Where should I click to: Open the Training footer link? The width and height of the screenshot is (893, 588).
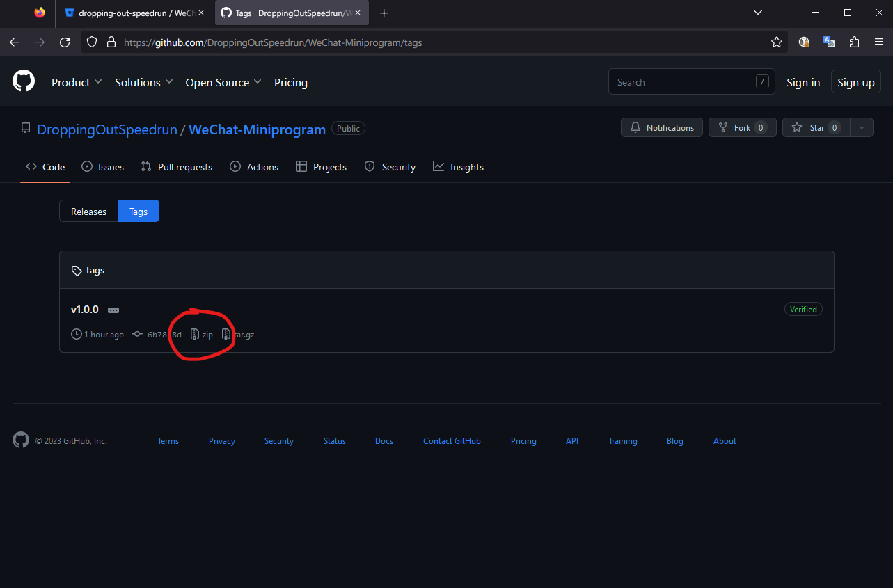point(623,441)
